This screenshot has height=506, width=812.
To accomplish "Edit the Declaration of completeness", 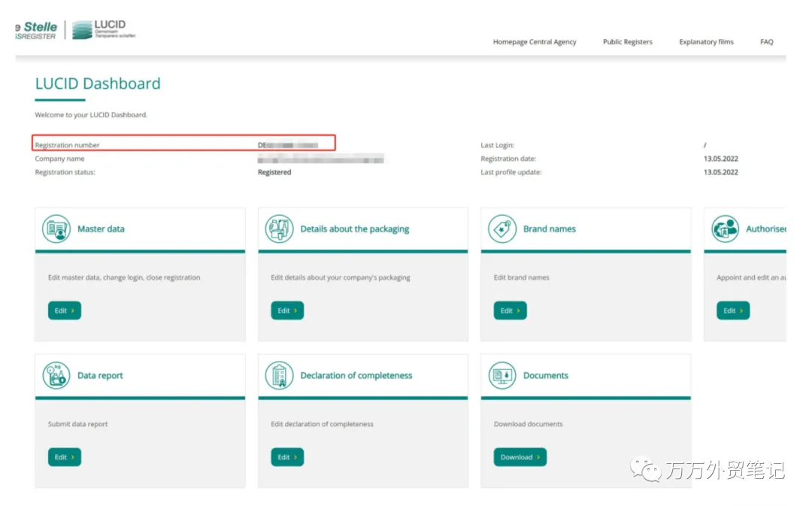I will (287, 457).
